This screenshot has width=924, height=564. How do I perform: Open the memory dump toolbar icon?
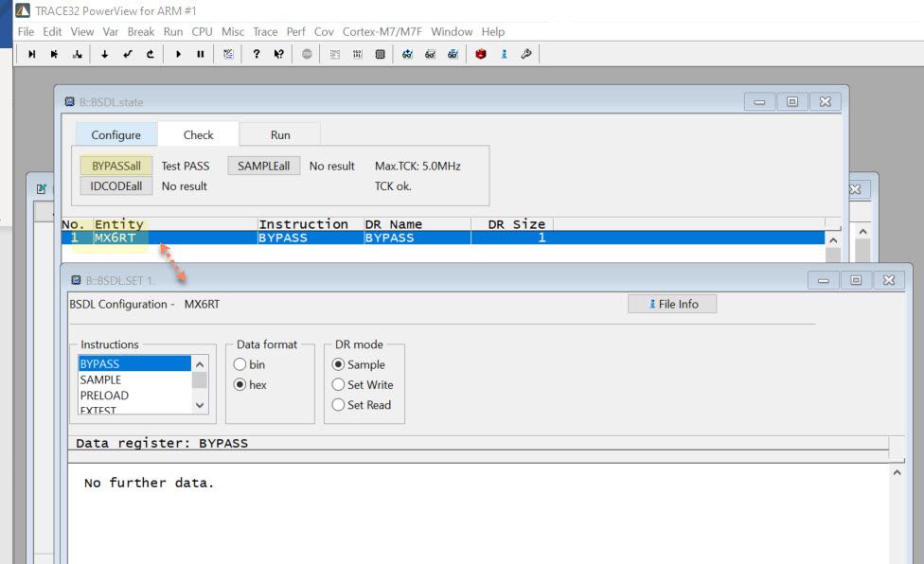[x=357, y=54]
